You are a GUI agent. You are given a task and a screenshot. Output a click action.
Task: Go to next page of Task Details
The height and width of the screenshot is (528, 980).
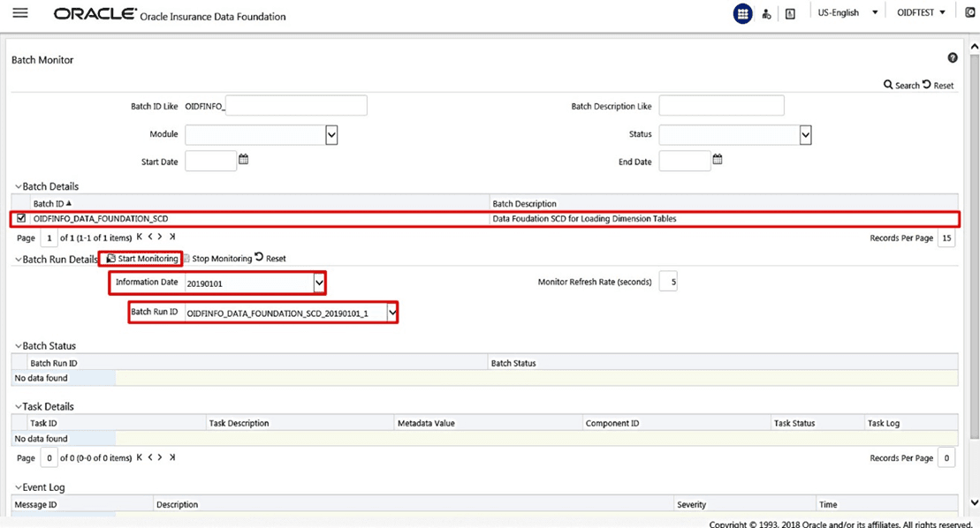coord(160,456)
